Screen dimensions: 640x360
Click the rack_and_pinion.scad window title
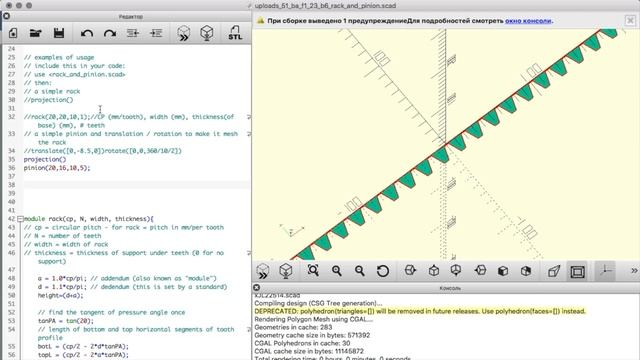[325, 6]
